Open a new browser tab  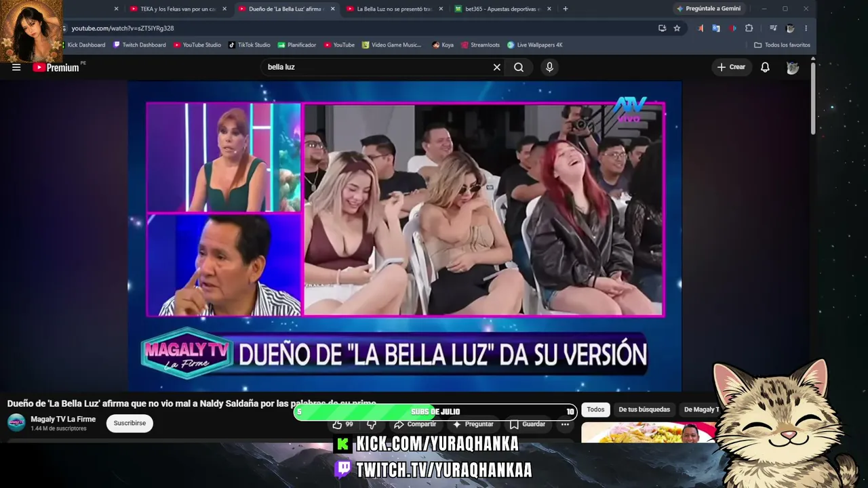[x=566, y=9]
